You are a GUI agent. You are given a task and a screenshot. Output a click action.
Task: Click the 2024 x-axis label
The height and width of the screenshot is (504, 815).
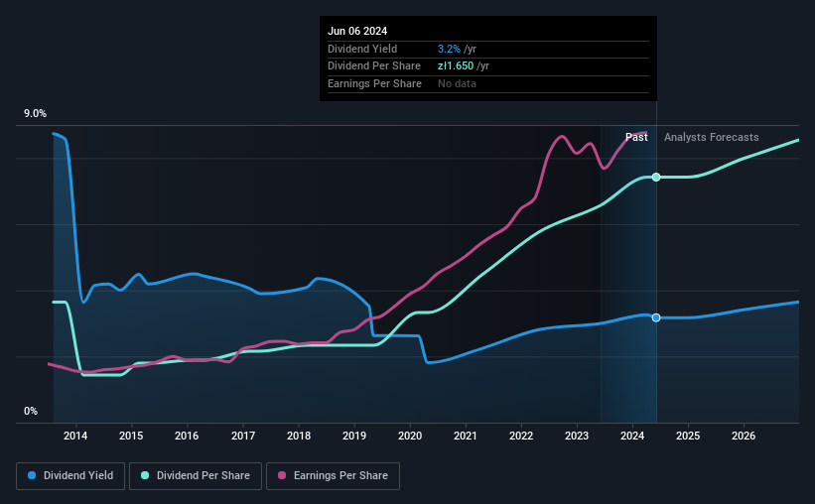tap(632, 436)
